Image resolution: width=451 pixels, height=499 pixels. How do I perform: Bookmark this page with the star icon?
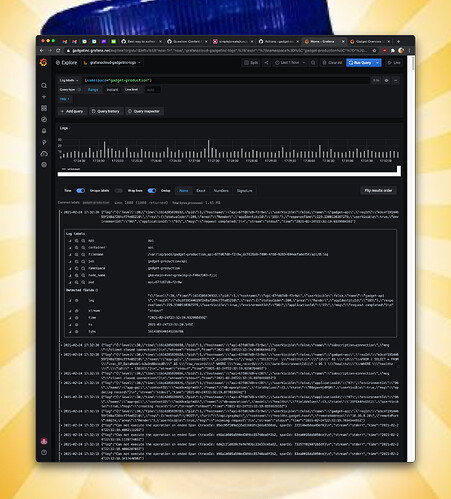(374, 51)
